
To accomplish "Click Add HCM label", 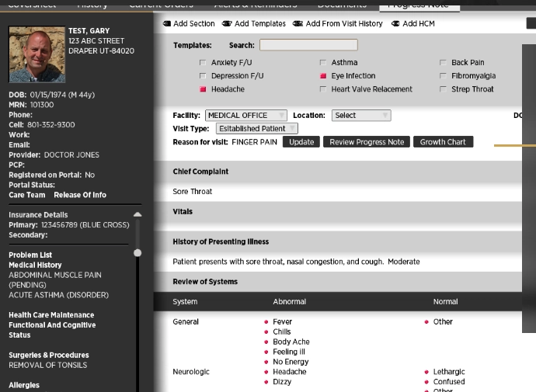I will point(419,23).
